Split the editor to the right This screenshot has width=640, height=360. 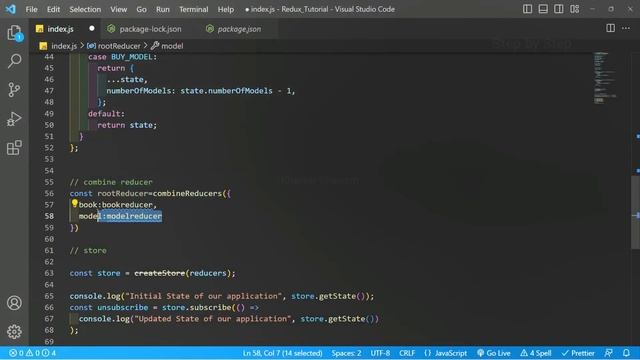pos(610,28)
